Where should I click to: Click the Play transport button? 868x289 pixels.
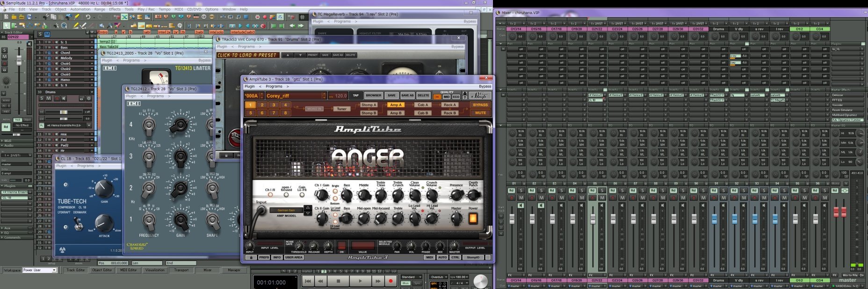coord(360,281)
